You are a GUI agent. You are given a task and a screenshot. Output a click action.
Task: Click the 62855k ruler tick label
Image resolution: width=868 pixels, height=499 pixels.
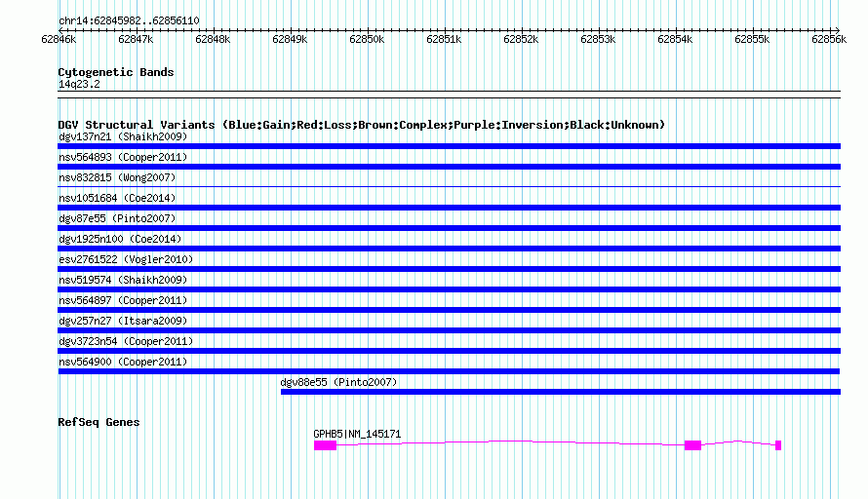point(752,39)
